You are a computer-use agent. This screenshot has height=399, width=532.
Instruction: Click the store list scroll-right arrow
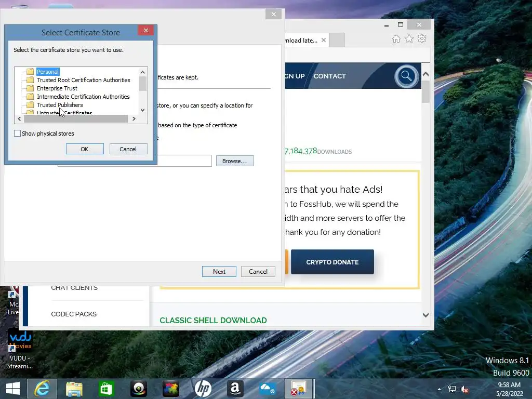[x=134, y=119]
